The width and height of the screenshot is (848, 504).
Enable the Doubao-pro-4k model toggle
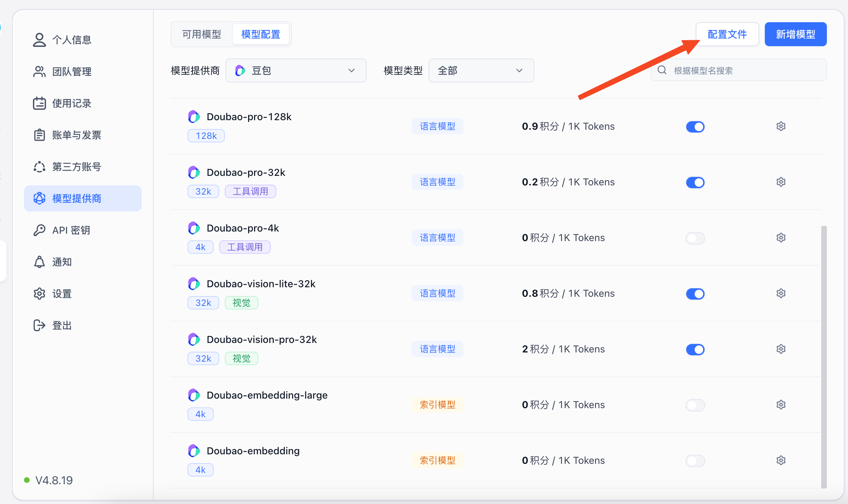tap(695, 238)
